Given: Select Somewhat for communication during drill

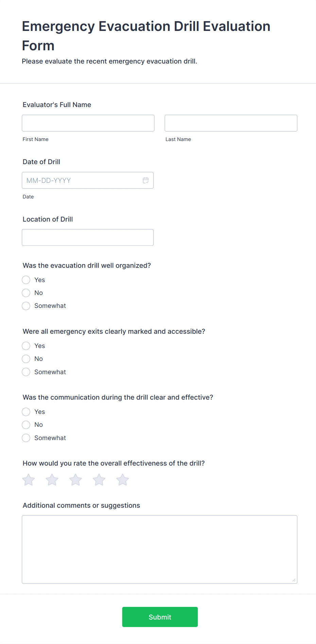Looking at the screenshot, I should point(26,438).
